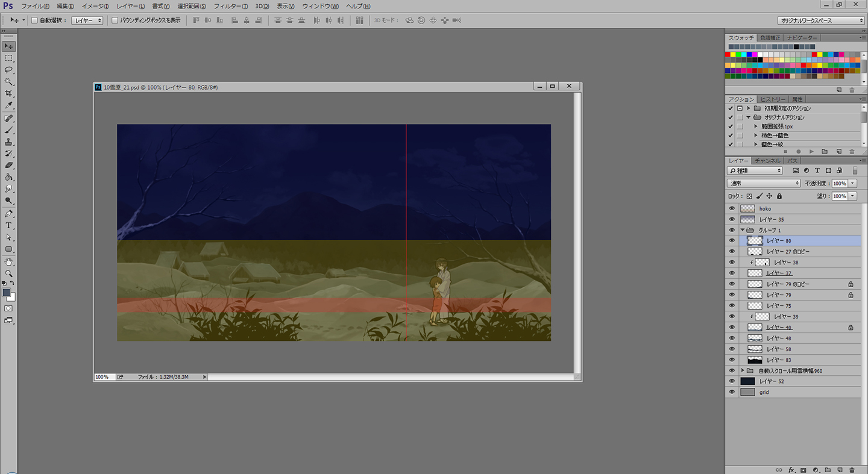Click the link layers chain icon
This screenshot has height=474, width=868.
(779, 470)
